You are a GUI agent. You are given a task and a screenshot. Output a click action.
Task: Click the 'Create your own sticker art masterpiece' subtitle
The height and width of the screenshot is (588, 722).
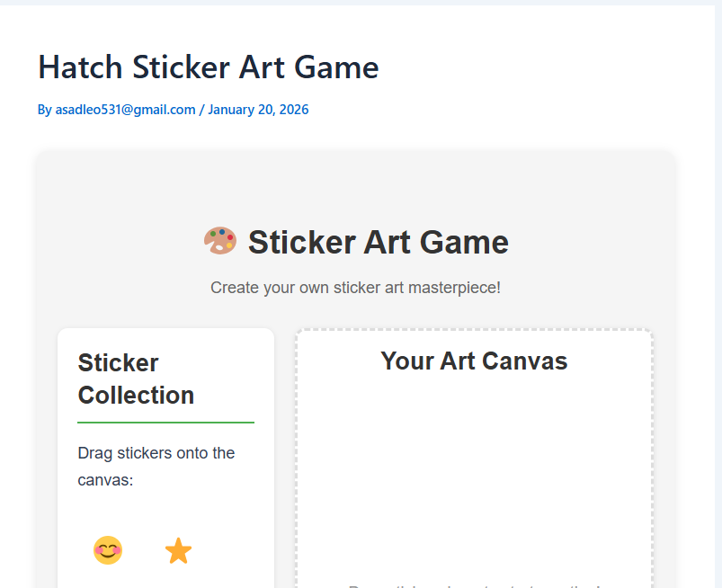click(x=355, y=288)
